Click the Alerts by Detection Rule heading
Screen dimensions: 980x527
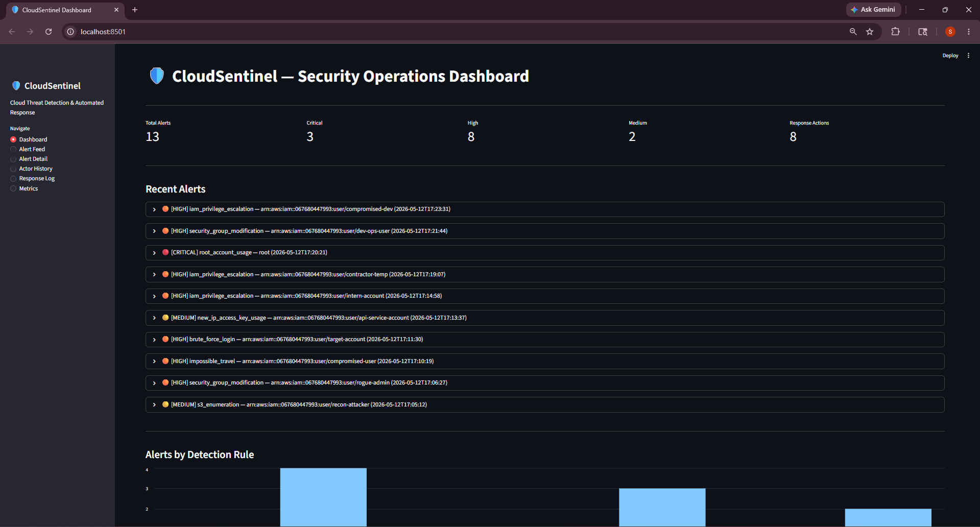(x=200, y=454)
